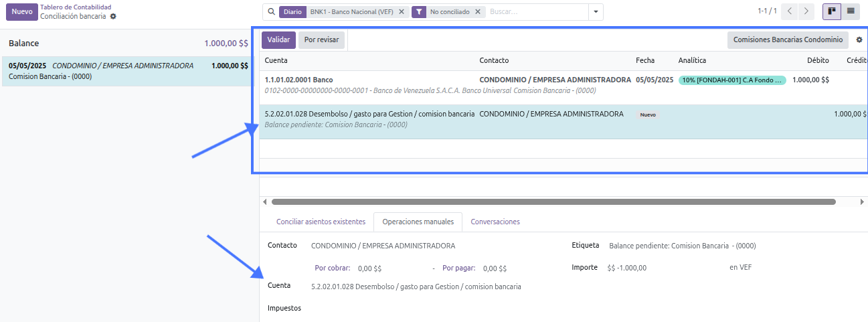This screenshot has height=322, width=868.
Task: Switch to list view
Action: point(851,11)
